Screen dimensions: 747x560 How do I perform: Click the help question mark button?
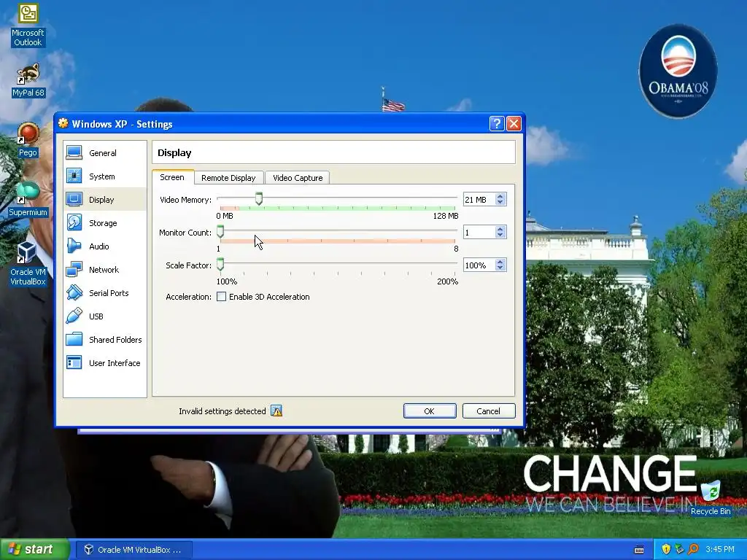pyautogui.click(x=496, y=124)
